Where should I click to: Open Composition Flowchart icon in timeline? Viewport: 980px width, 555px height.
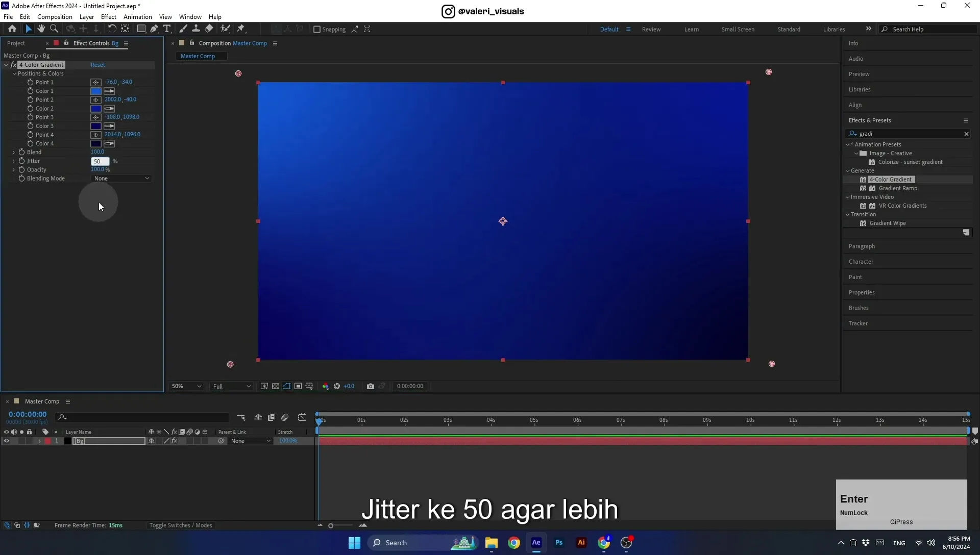point(241,417)
